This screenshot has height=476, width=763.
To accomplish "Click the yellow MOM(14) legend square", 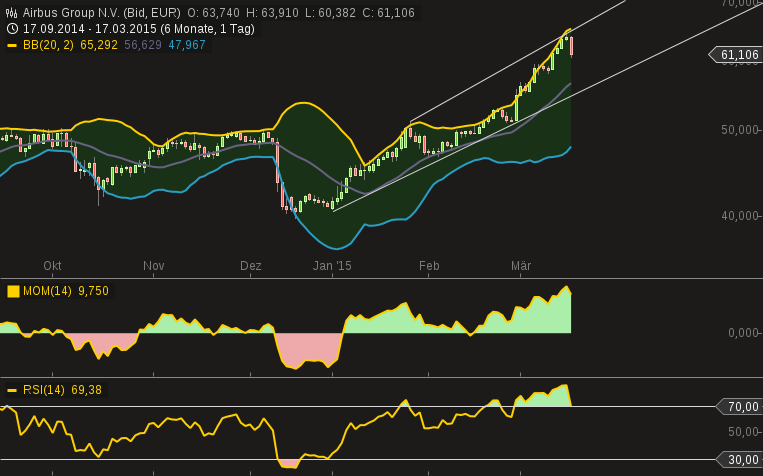I will pos(13,291).
